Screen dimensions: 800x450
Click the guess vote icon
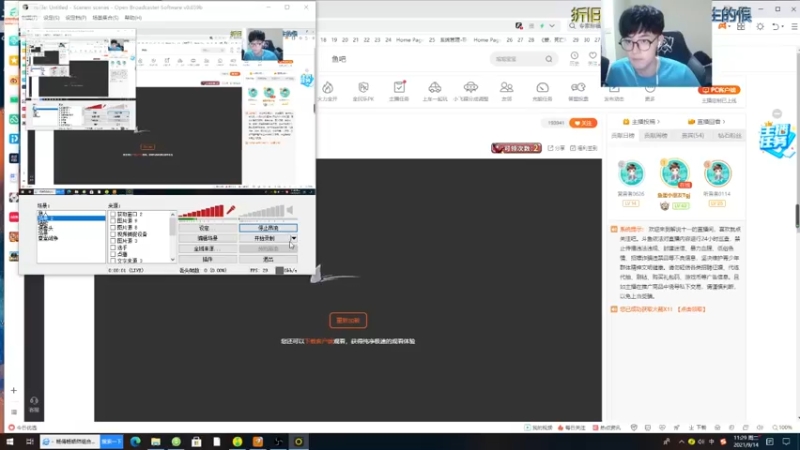[x=578, y=87]
